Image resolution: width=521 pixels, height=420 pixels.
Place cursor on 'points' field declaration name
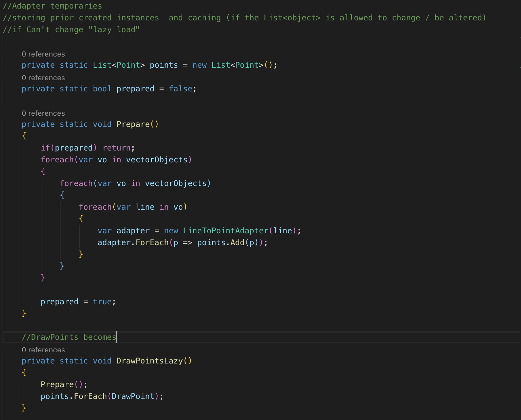click(x=164, y=65)
